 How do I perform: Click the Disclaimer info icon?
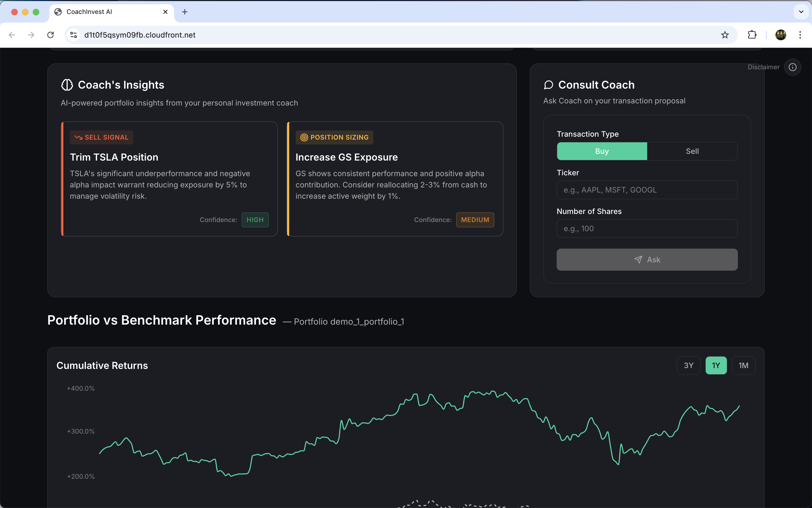792,67
